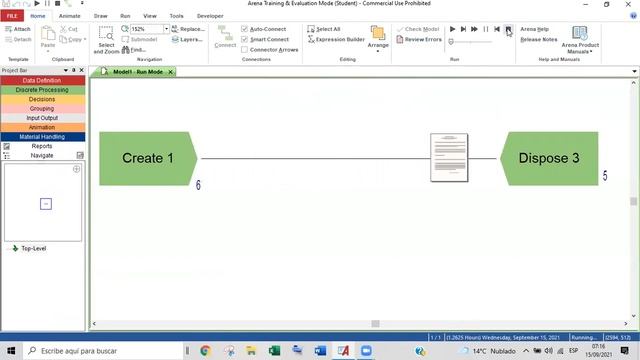Click the Windows Start button
This screenshot has width=640, height=360.
(11, 351)
